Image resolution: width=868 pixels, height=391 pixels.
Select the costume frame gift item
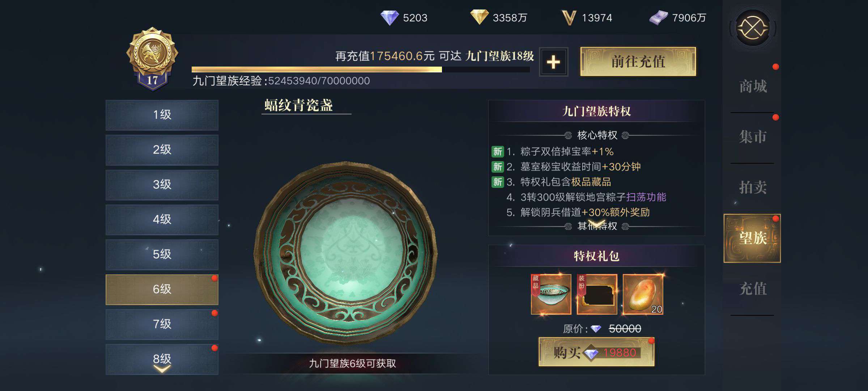597,294
